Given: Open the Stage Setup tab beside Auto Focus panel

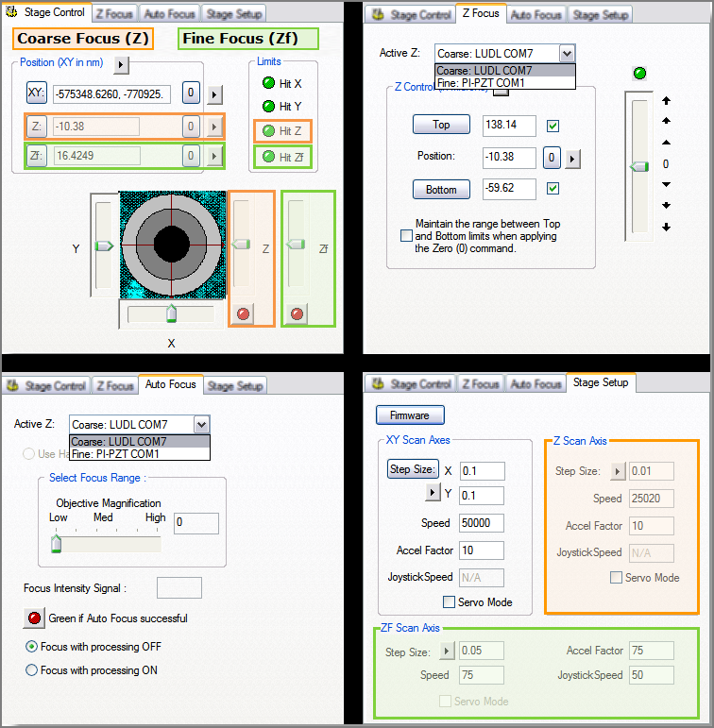Looking at the screenshot, I should pyautogui.click(x=235, y=385).
